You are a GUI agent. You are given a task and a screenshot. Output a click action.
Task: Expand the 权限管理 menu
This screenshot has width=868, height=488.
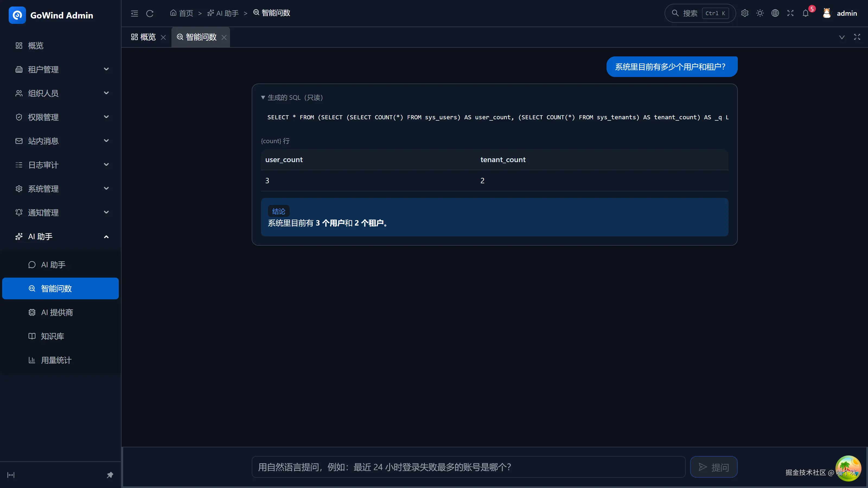click(x=61, y=117)
